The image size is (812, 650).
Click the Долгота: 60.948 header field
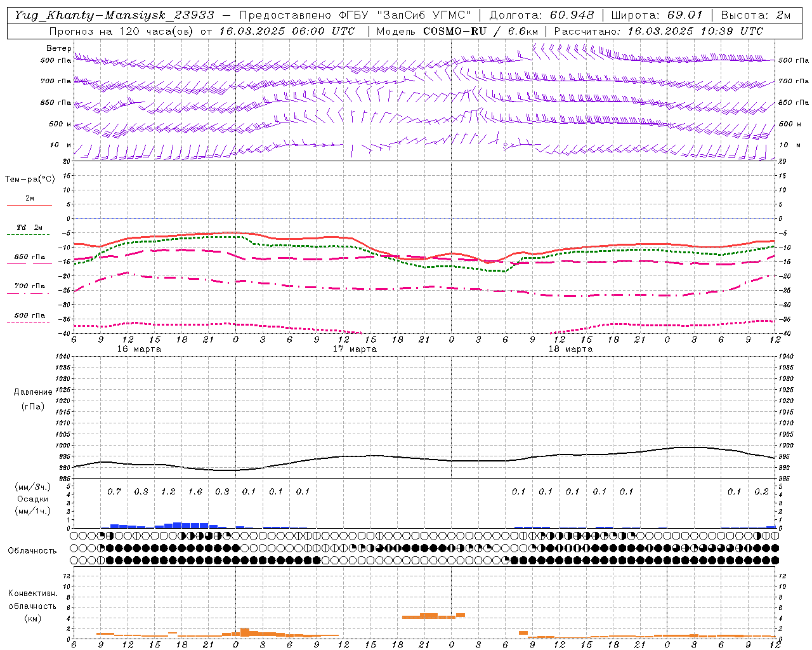click(542, 15)
